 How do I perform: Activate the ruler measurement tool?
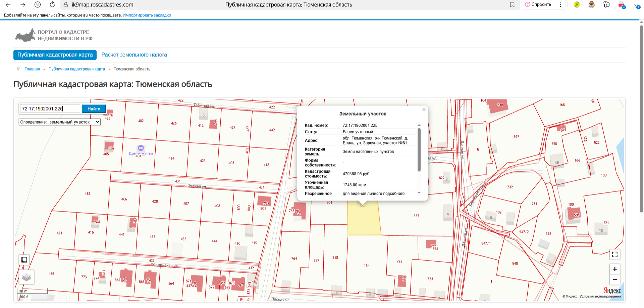pyautogui.click(x=24, y=260)
